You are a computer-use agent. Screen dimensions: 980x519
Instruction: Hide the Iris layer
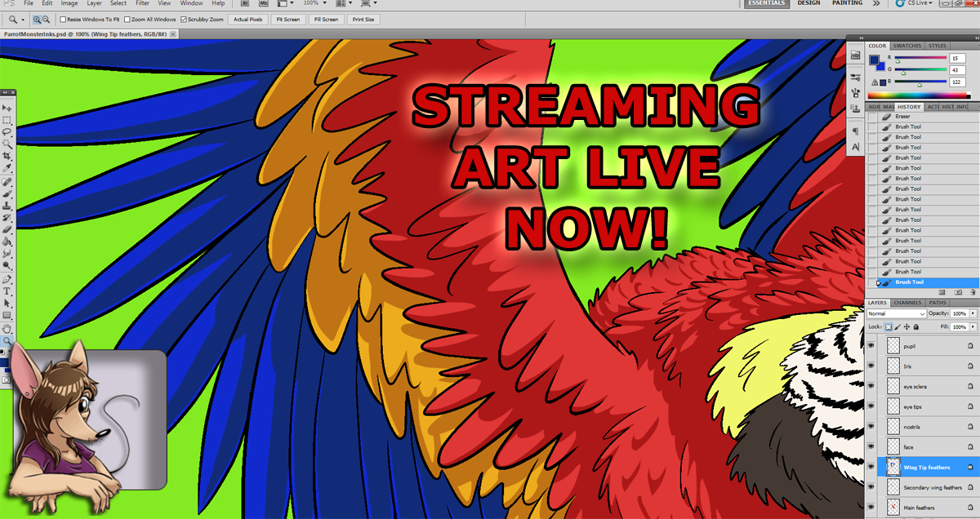[x=871, y=366]
